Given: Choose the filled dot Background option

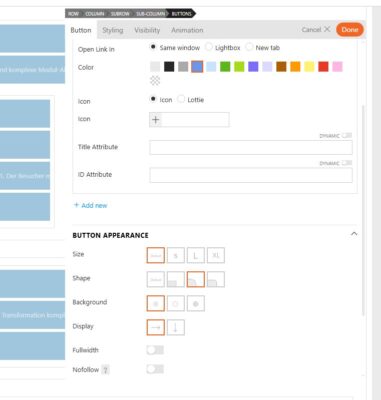Looking at the screenshot, I should pos(196,303).
